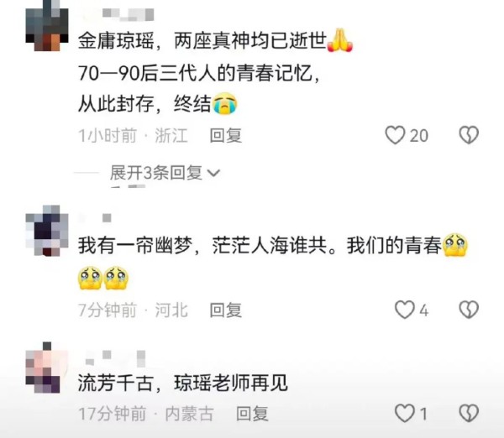
Task: Tap the like count 20
Action: click(418, 135)
